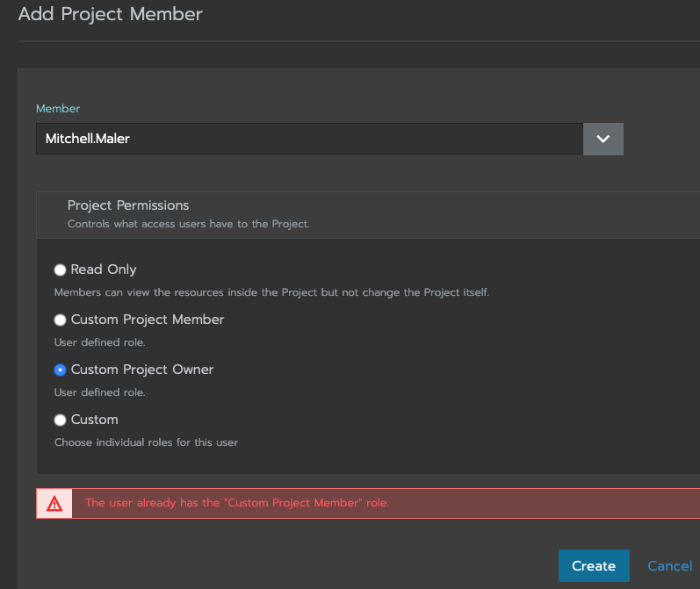Select the Custom Project Member radio
Image resolution: width=700 pixels, height=589 pixels.
60,320
